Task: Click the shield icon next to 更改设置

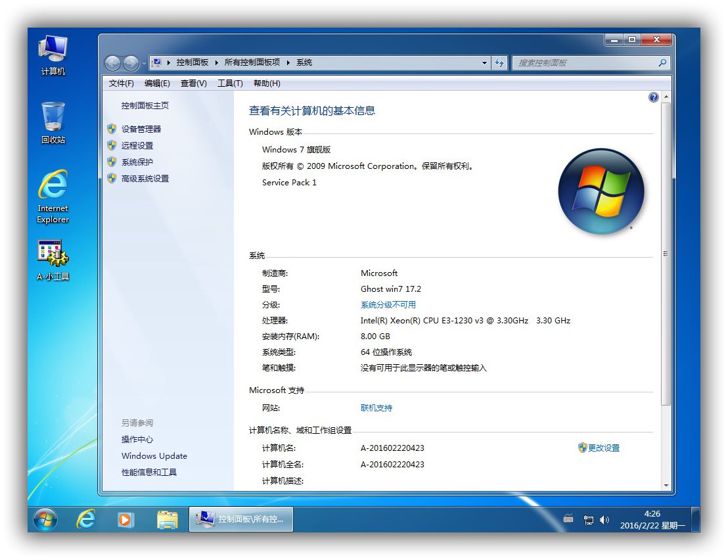Action: pyautogui.click(x=583, y=448)
